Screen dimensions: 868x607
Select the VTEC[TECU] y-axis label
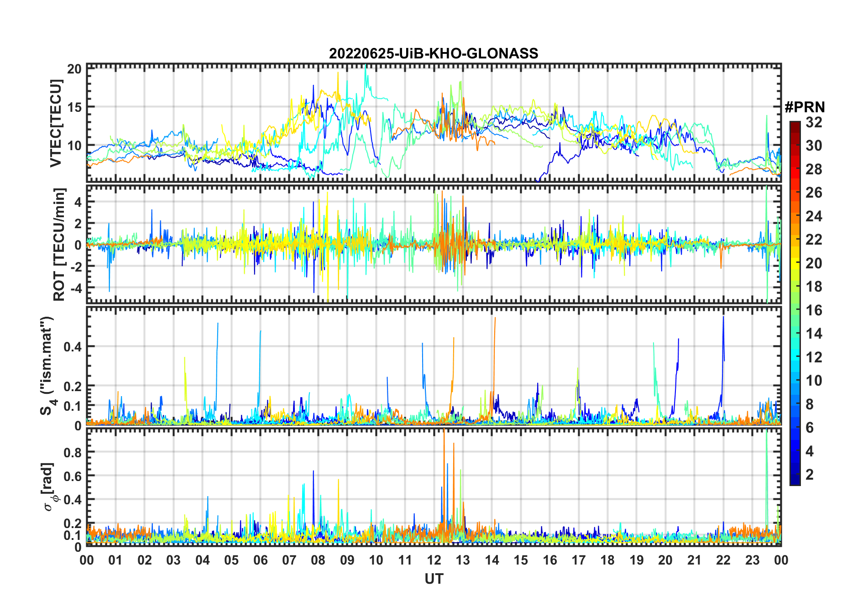[x=56, y=123]
